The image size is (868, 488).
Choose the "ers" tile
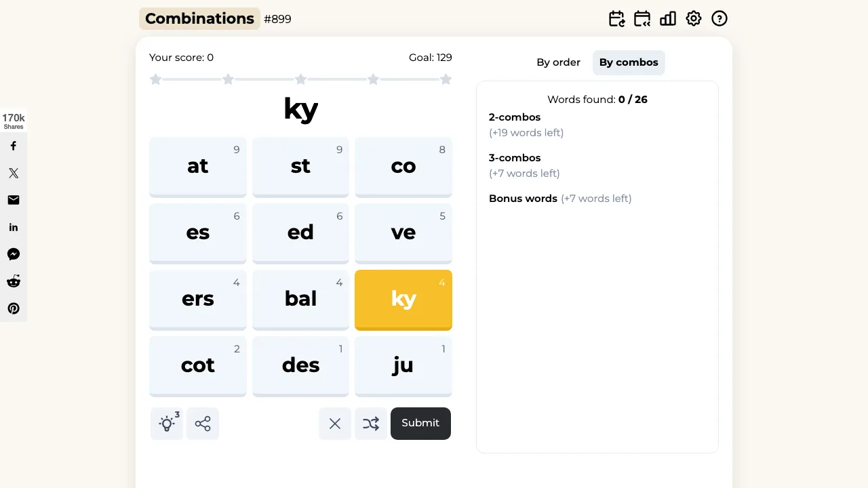198,300
